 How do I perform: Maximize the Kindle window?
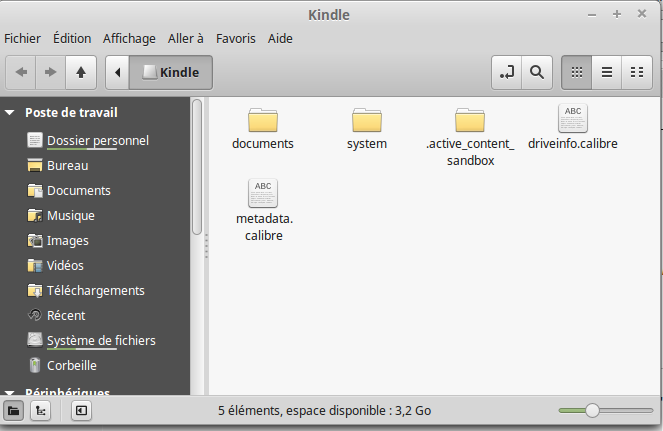pyautogui.click(x=617, y=14)
